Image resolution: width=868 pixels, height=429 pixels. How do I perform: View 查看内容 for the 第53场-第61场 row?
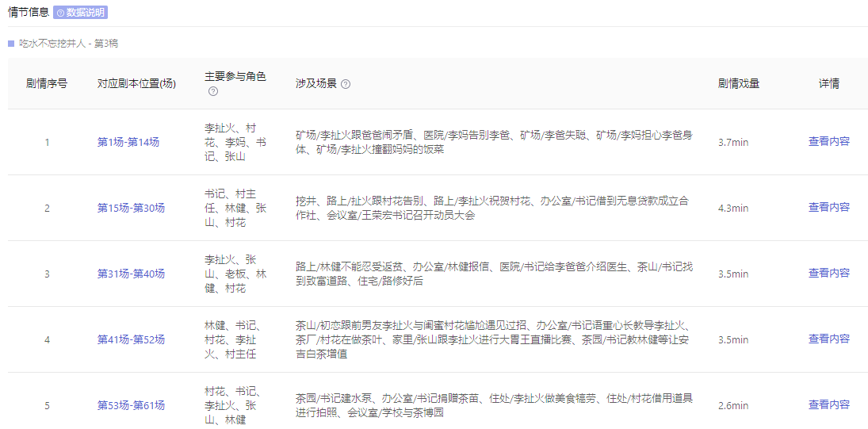(x=828, y=404)
